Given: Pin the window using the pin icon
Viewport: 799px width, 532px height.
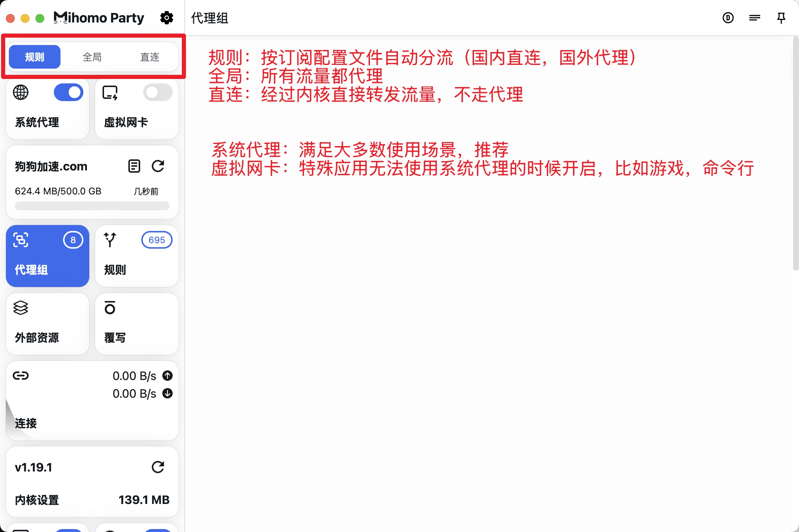Looking at the screenshot, I should tap(782, 17).
